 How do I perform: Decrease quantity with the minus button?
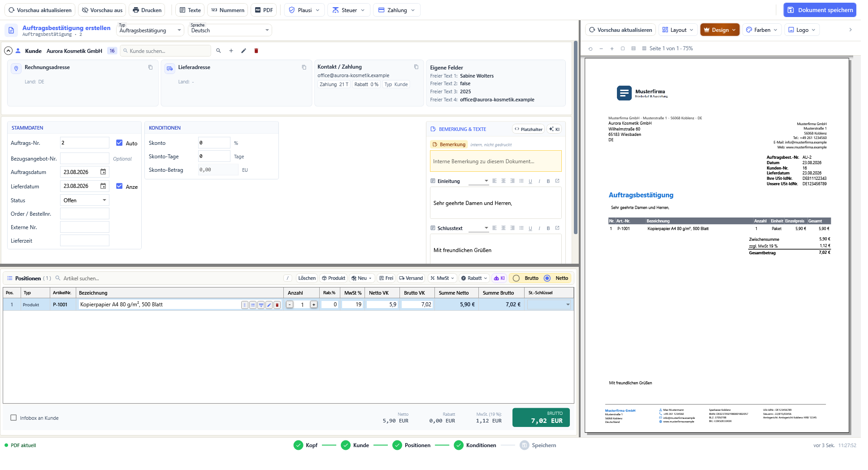(x=290, y=305)
